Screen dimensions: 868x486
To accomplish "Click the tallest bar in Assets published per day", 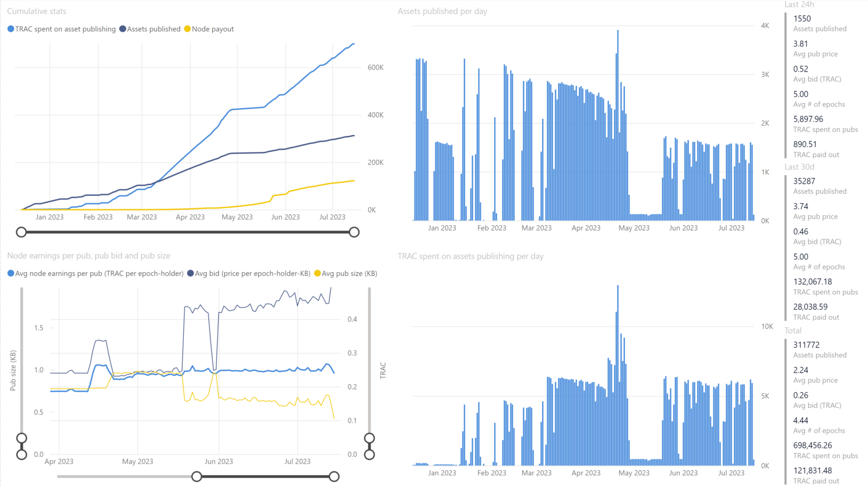I will (x=617, y=125).
